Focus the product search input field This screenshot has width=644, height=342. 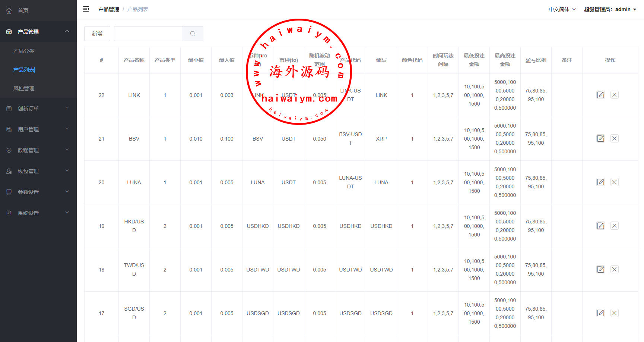[x=148, y=34]
